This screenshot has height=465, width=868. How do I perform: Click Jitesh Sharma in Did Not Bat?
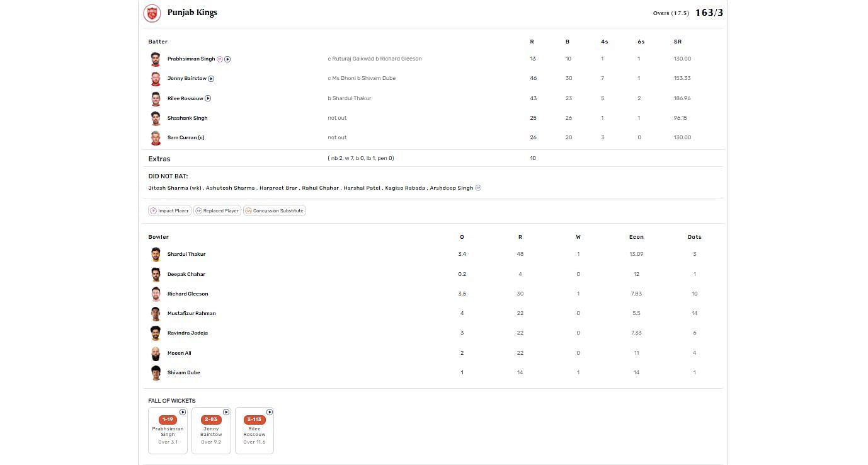(174, 188)
